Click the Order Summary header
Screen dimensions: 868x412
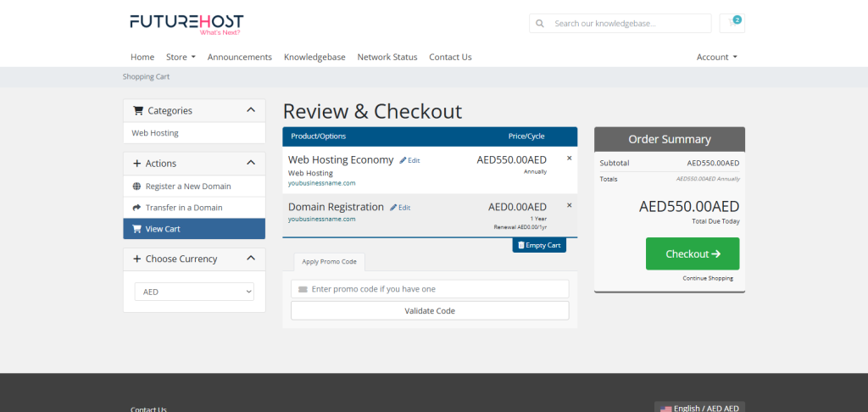[670, 140]
